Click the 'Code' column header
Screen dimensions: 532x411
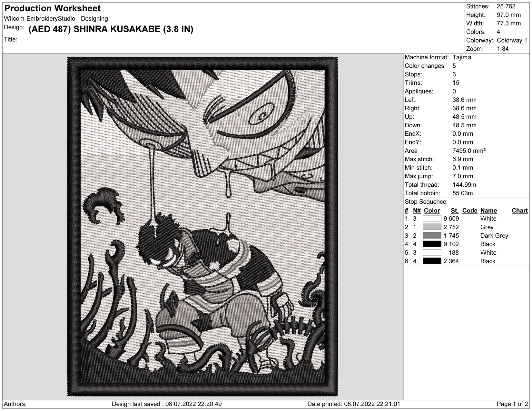coord(469,210)
